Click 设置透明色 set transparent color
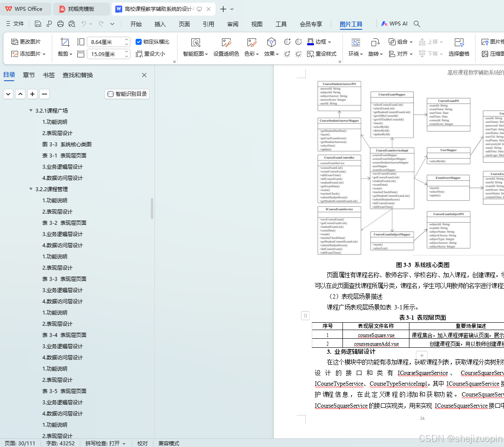This screenshot has height=447, width=504. (226, 47)
